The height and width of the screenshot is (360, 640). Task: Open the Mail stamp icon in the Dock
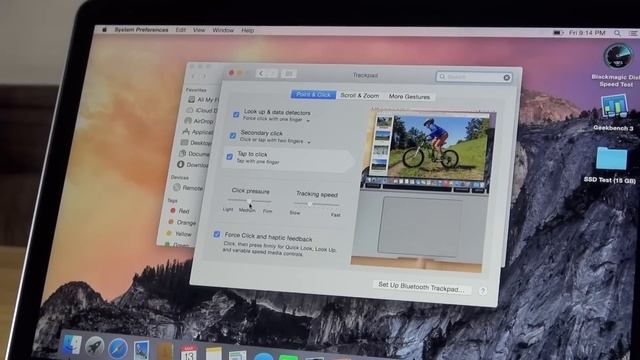pyautogui.click(x=141, y=351)
